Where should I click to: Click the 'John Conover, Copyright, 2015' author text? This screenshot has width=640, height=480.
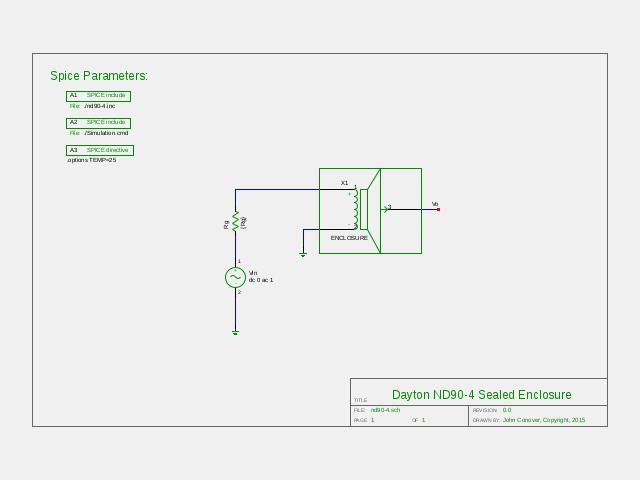point(544,420)
